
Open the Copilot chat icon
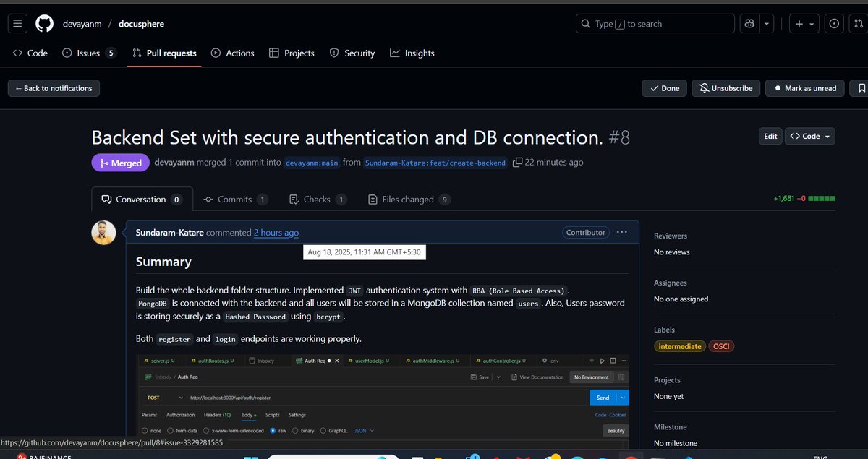pyautogui.click(x=749, y=24)
